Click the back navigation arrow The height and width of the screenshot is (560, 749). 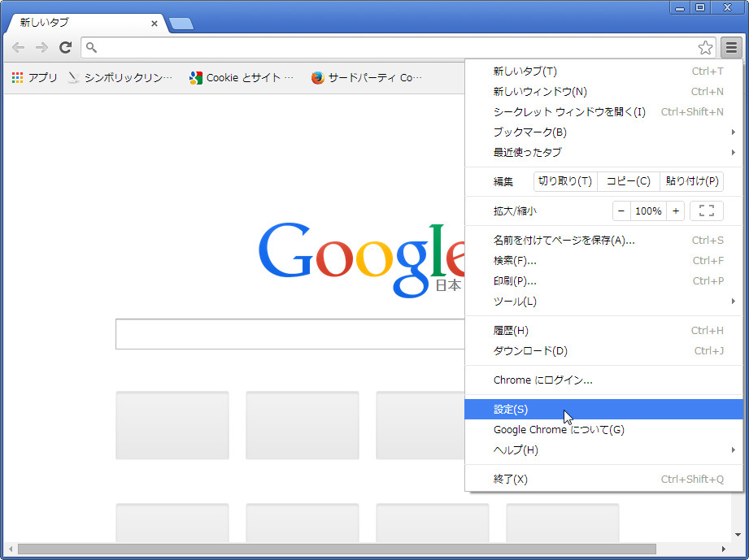(x=18, y=47)
